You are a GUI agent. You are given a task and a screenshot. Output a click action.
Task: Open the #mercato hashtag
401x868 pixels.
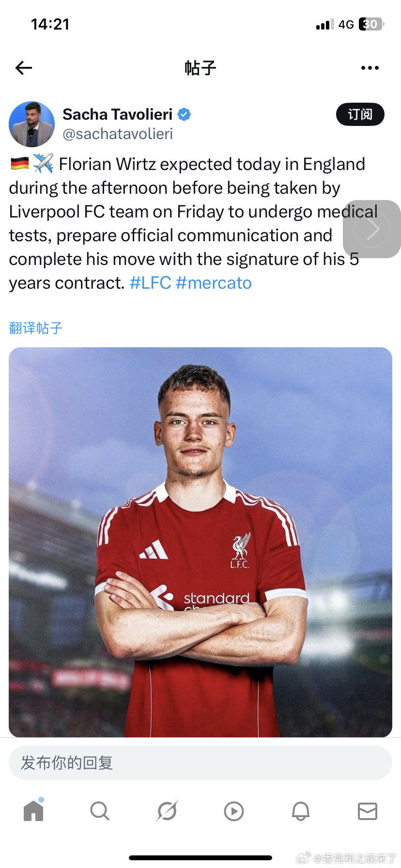[214, 283]
